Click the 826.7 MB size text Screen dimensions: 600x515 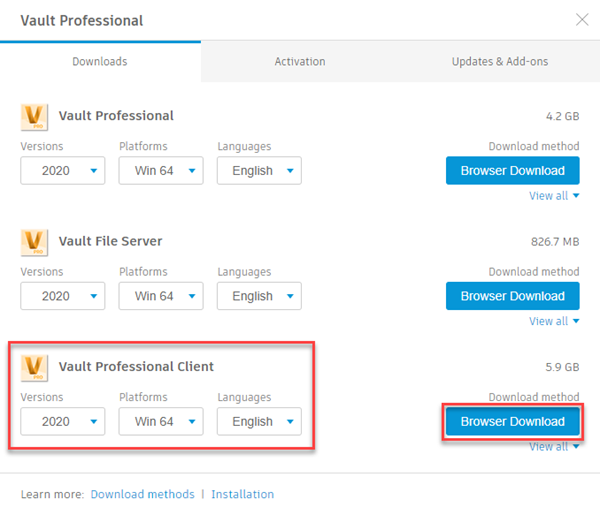(555, 242)
